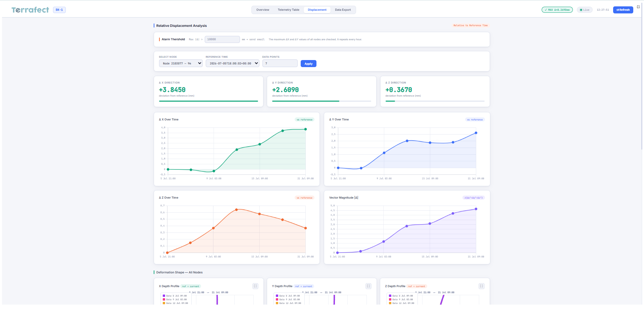Image resolution: width=644 pixels, height=317 pixels.
Task: Click the collapse-view icon in the top-right corner
Action: tap(638, 7)
